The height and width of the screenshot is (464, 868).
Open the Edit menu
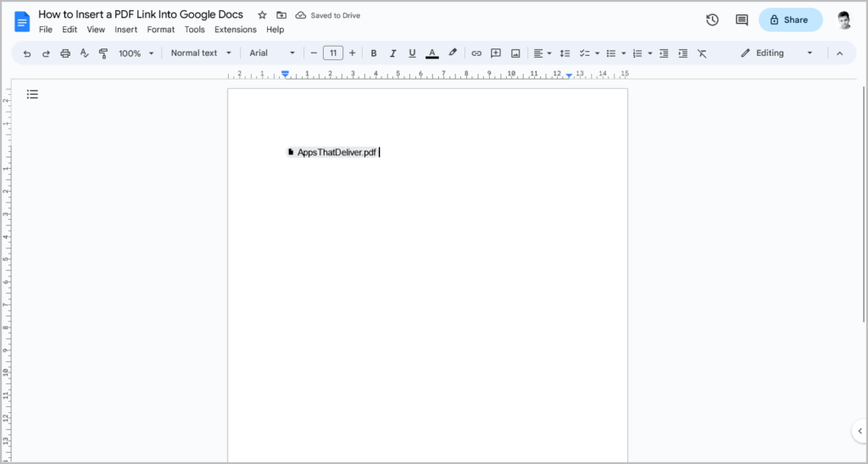tap(70, 30)
